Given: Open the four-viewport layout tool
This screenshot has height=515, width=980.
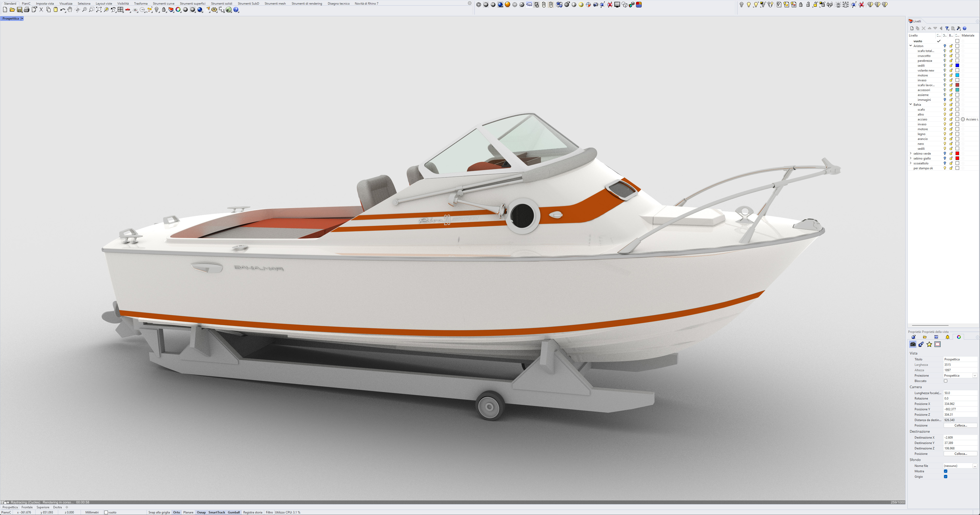Looking at the screenshot, I should (x=121, y=10).
